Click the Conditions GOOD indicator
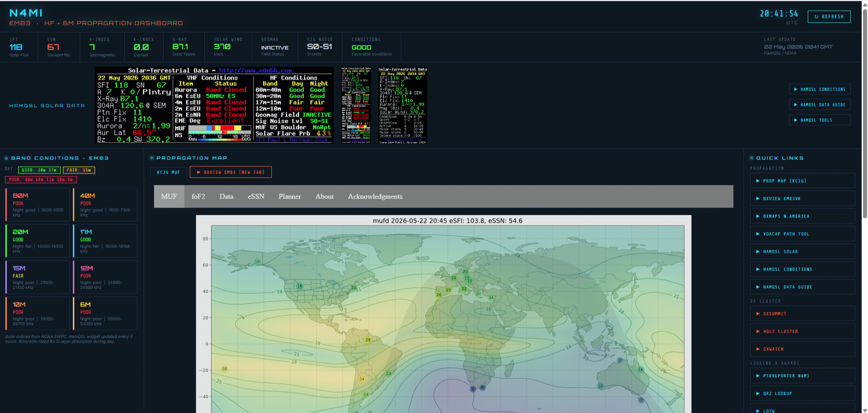868x413 pixels. point(362,47)
